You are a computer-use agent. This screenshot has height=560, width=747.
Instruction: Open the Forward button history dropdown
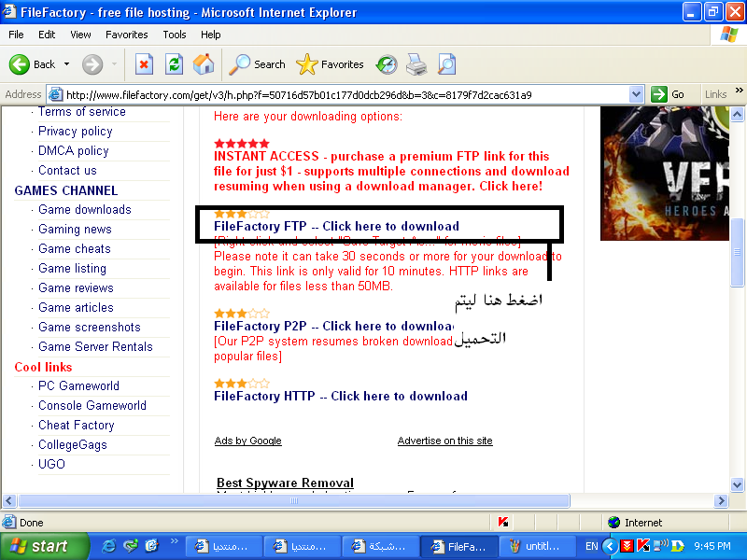[114, 64]
